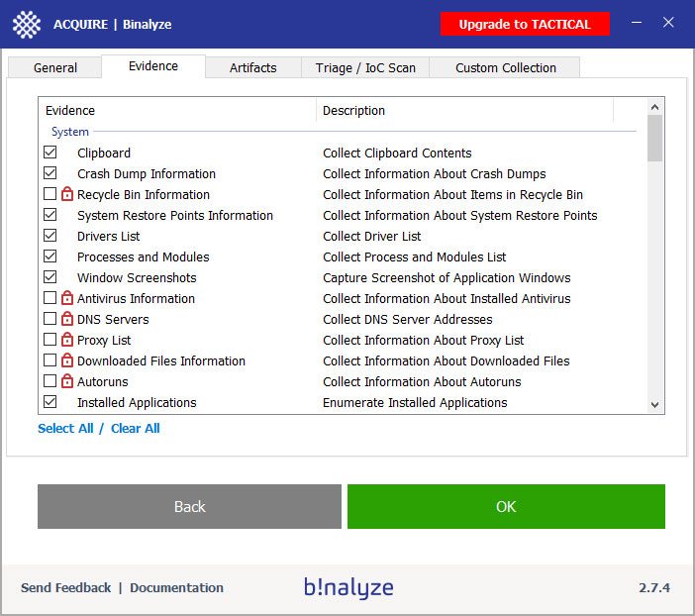
Task: Select 'Collect Process and Modules List' text
Action: click(414, 257)
